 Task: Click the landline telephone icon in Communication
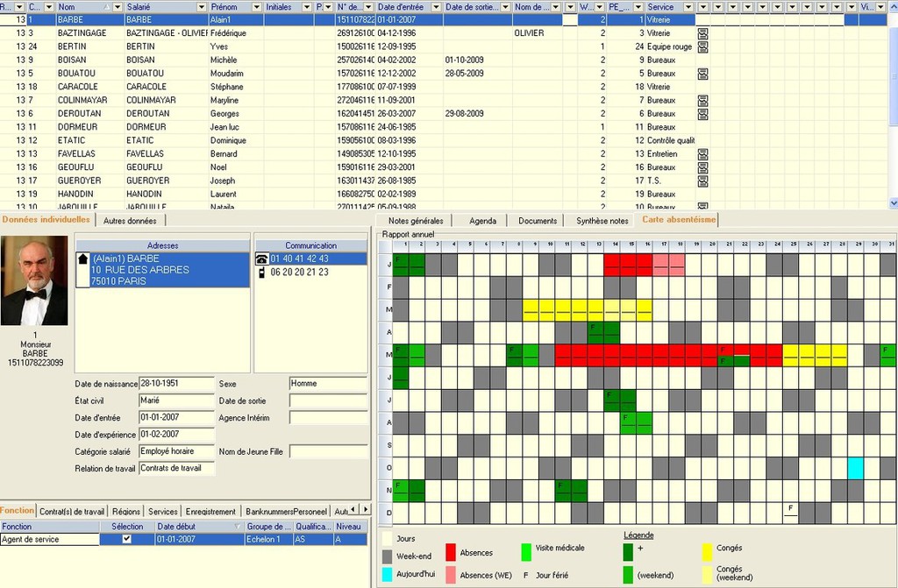coord(261,259)
